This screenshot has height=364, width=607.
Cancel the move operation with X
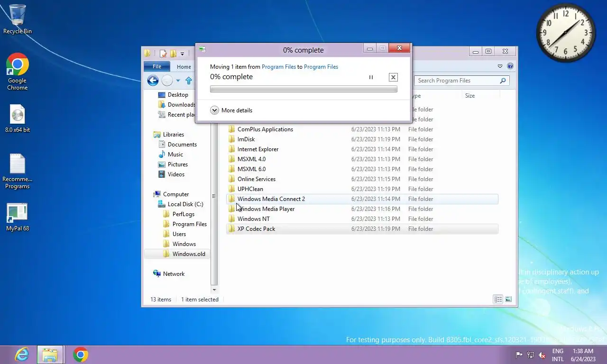pos(393,77)
